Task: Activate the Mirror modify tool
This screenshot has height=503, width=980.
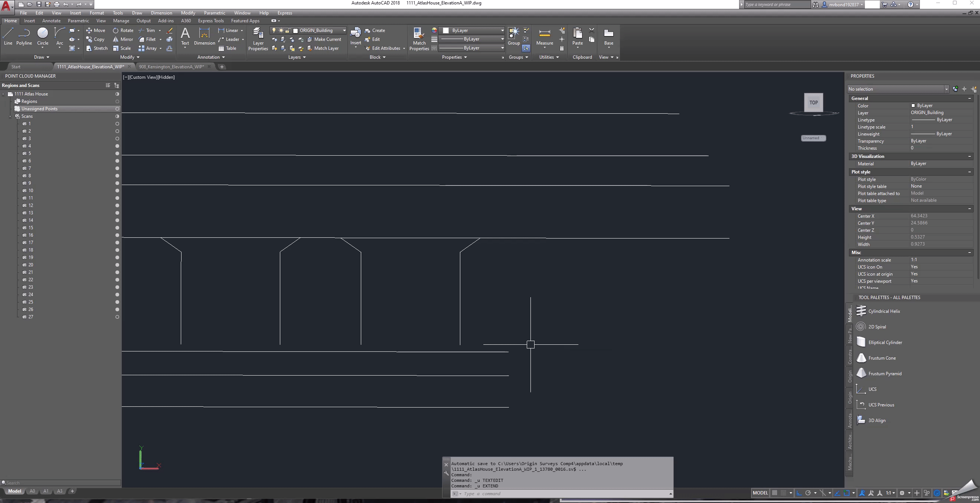Action: click(122, 39)
